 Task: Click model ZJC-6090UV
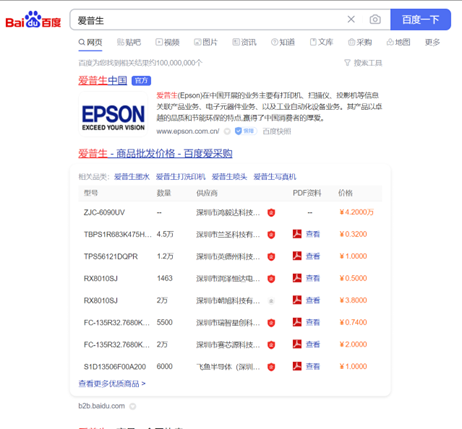(x=104, y=212)
